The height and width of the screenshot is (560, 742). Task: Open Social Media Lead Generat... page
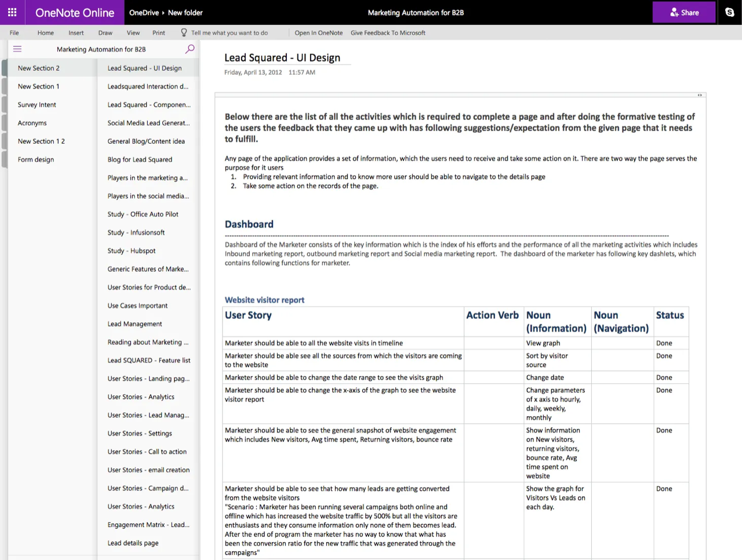click(x=148, y=123)
